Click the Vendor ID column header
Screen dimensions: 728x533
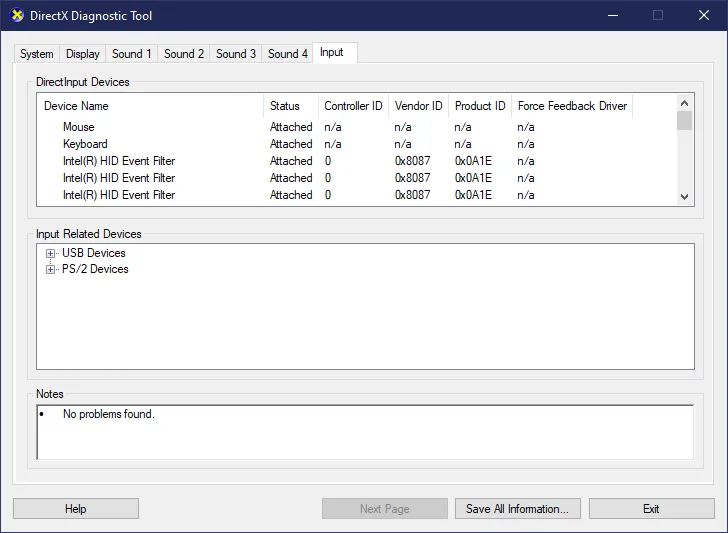coord(418,106)
